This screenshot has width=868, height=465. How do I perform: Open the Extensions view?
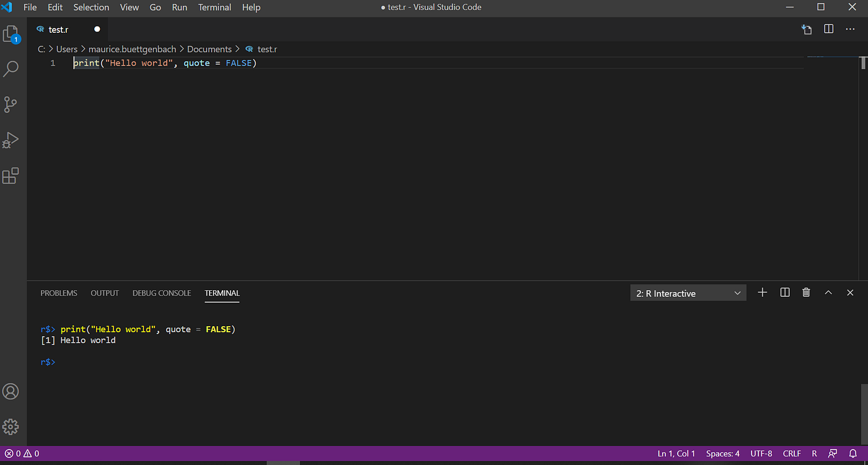(x=11, y=175)
